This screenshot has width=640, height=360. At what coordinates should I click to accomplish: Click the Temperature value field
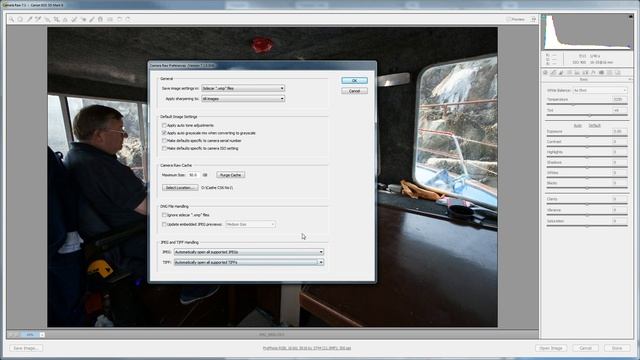[x=619, y=100]
